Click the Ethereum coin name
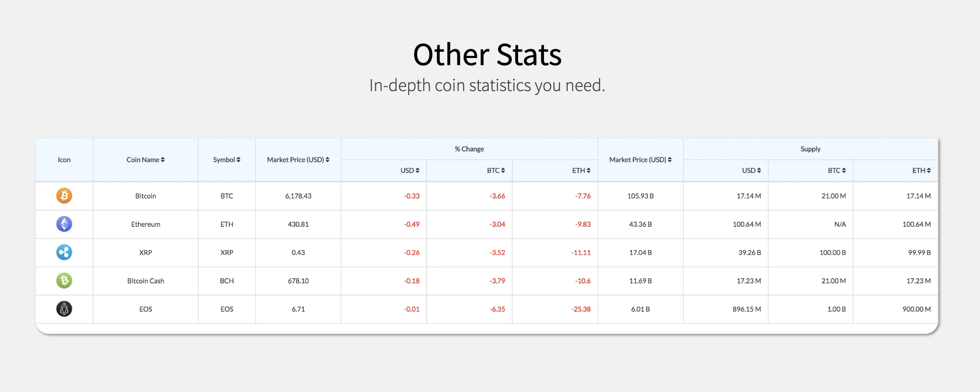This screenshot has height=392, width=980. point(145,224)
